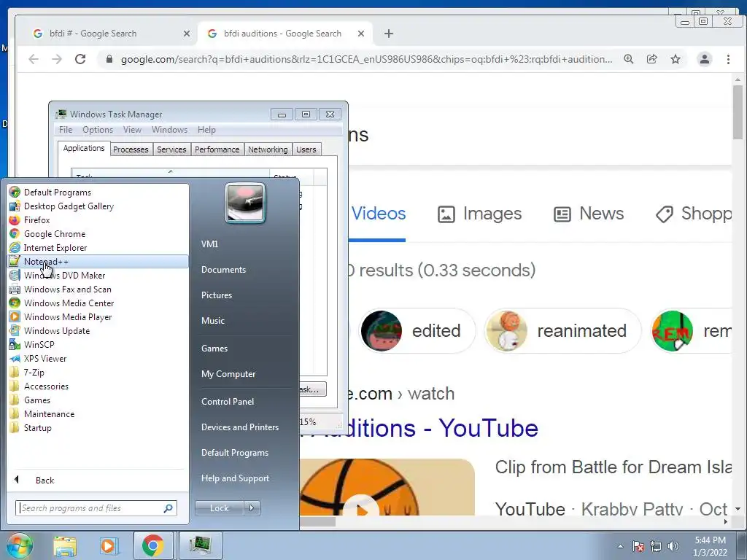Screen dimensions: 747x560
Task: Click the Lock button
Action: point(219,508)
